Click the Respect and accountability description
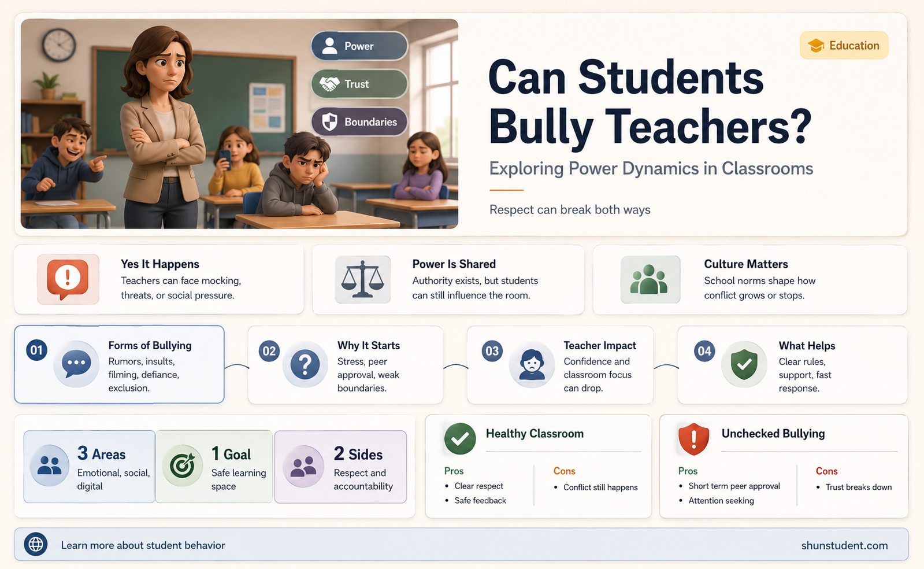The width and height of the screenshot is (924, 569). click(363, 479)
